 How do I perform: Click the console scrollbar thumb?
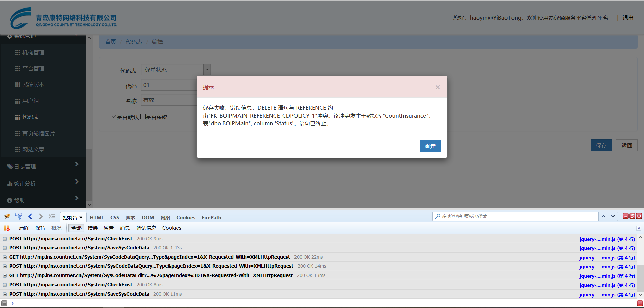click(x=640, y=278)
